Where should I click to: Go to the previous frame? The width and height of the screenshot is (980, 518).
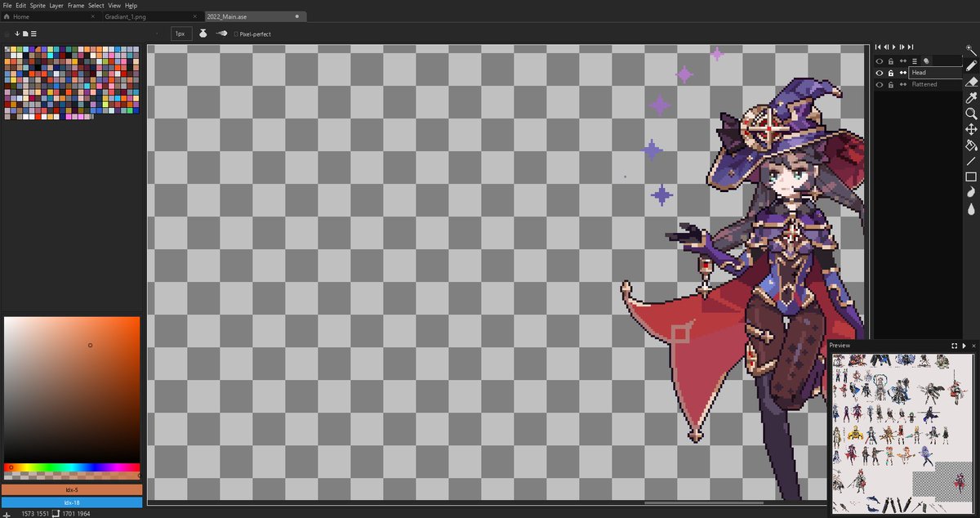[886, 47]
